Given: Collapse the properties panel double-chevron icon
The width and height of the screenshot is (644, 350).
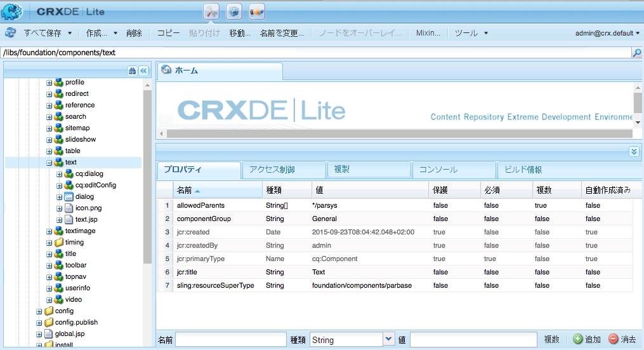Looking at the screenshot, I should 634,151.
